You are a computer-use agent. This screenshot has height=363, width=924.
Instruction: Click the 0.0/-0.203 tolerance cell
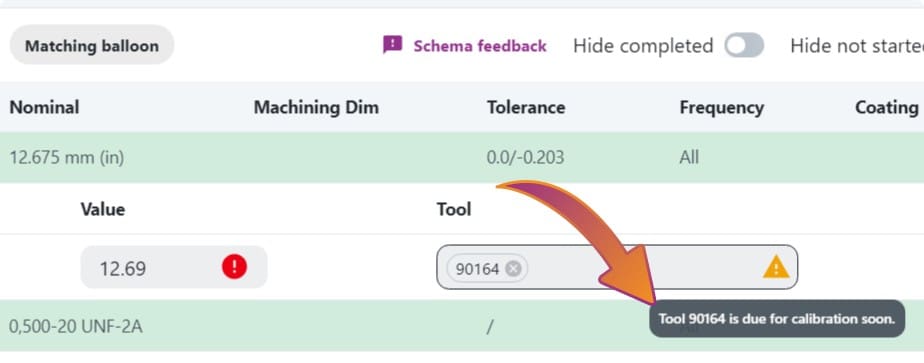click(525, 157)
